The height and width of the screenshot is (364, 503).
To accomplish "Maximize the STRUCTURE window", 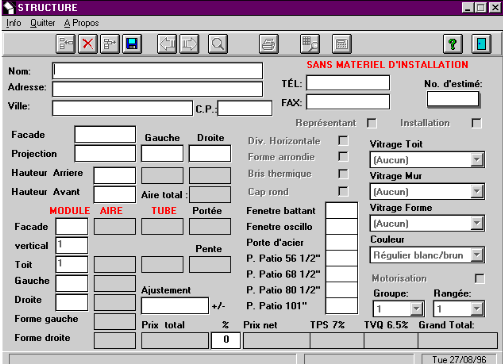I will [x=481, y=7].
